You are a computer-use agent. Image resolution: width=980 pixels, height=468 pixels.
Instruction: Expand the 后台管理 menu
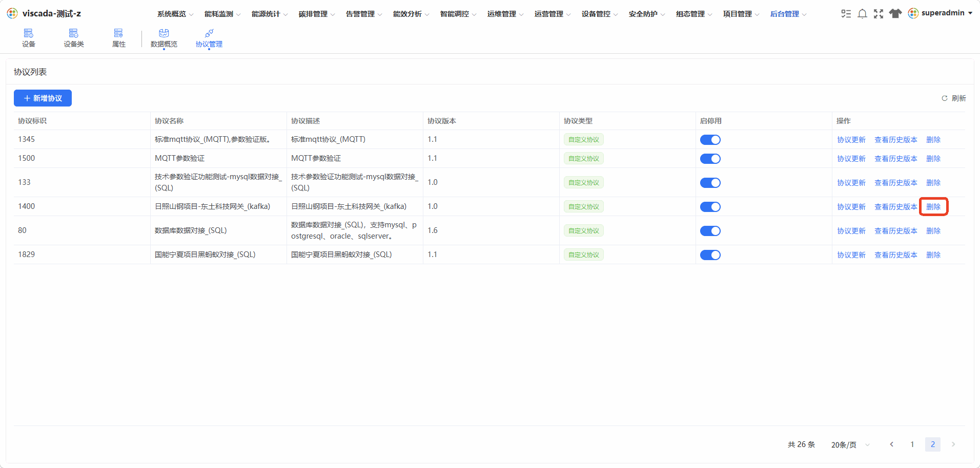(788, 14)
